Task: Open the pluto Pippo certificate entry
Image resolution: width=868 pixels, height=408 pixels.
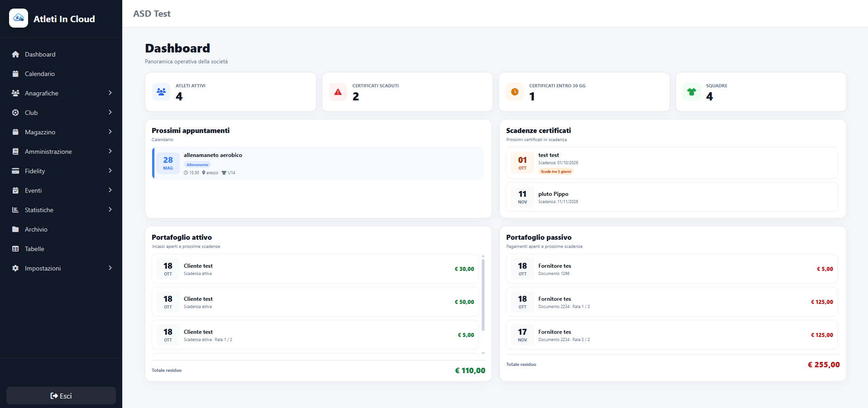Action: 672,197
